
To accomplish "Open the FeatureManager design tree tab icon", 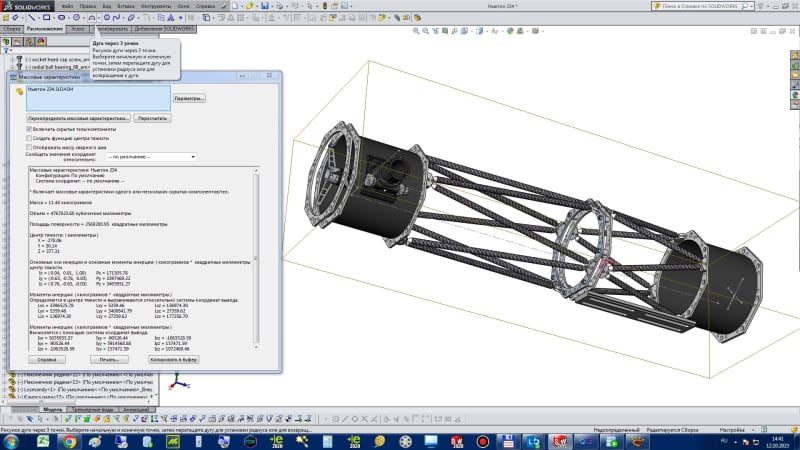I will point(6,42).
